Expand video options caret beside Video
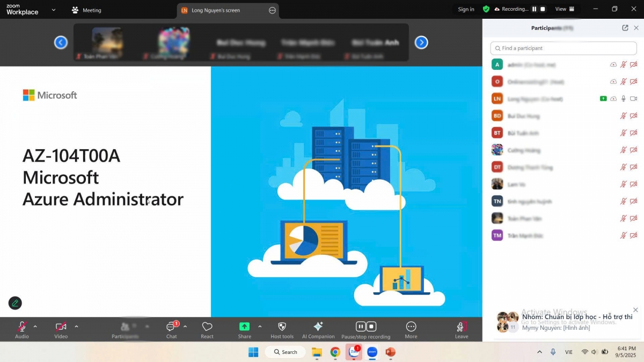 (x=76, y=327)
